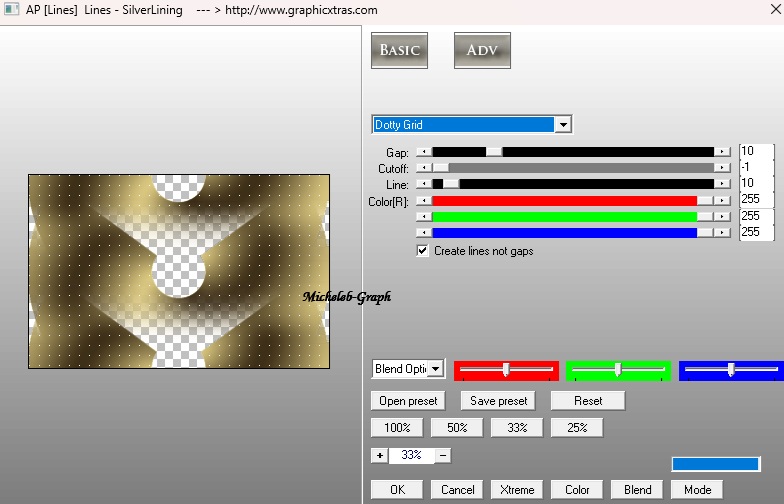
Task: Click the Line slider right arrow
Action: [x=722, y=184]
